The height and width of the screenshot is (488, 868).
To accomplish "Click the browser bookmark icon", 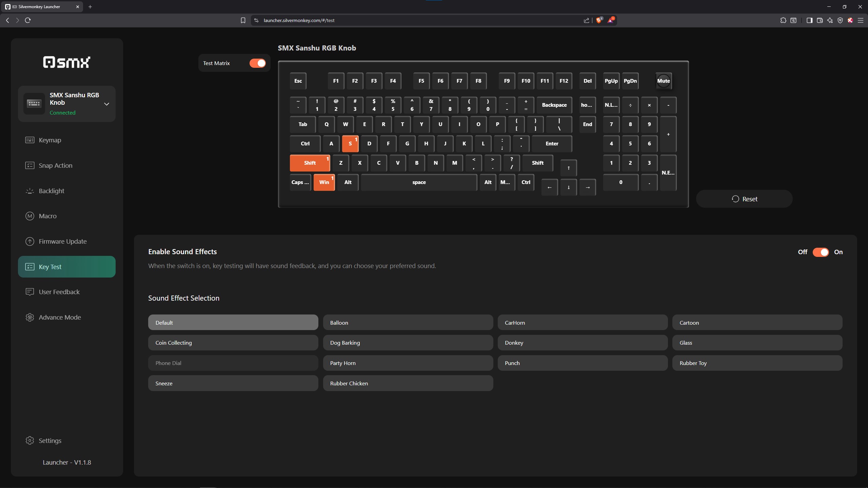I will [243, 20].
